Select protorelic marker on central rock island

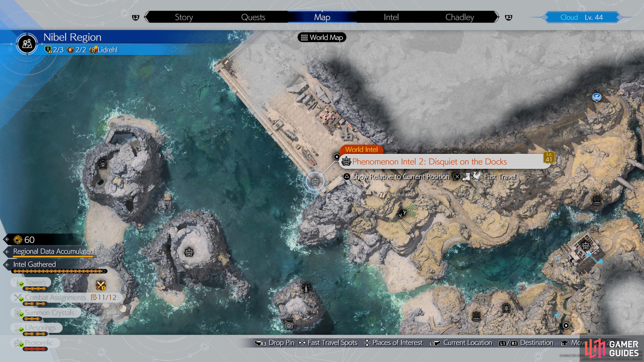coord(189,252)
